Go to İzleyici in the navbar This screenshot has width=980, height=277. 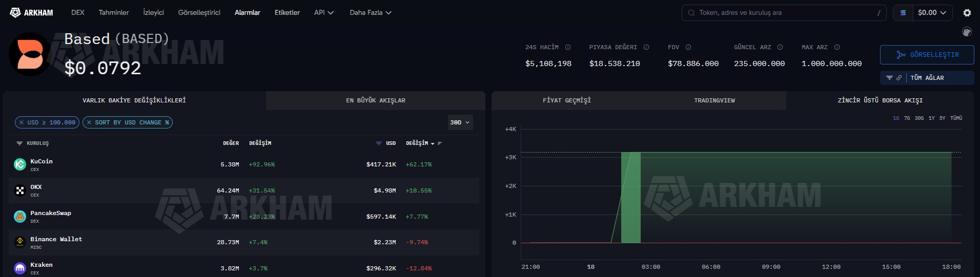pyautogui.click(x=154, y=12)
